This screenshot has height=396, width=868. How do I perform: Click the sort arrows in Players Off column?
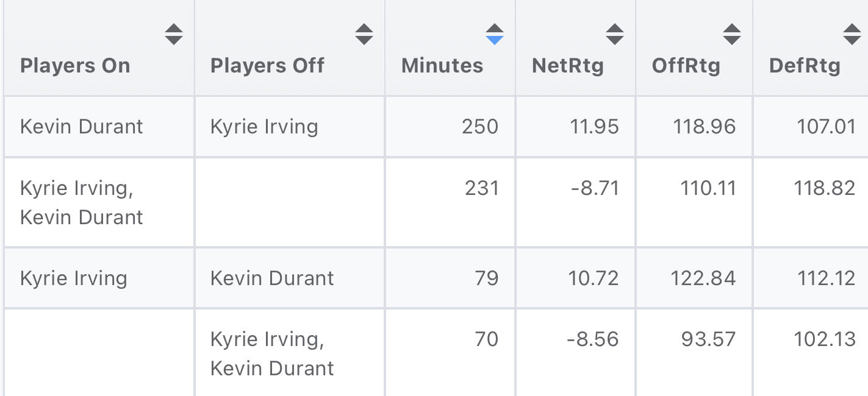coord(364,34)
